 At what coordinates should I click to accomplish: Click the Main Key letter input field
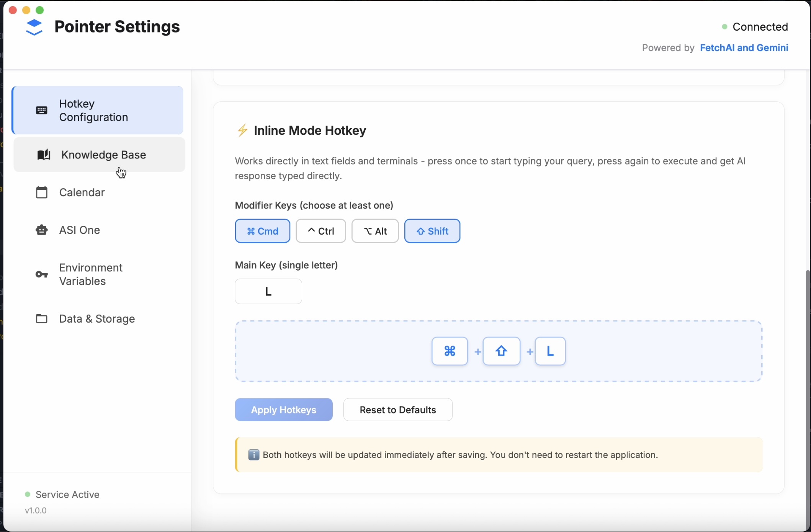268,292
